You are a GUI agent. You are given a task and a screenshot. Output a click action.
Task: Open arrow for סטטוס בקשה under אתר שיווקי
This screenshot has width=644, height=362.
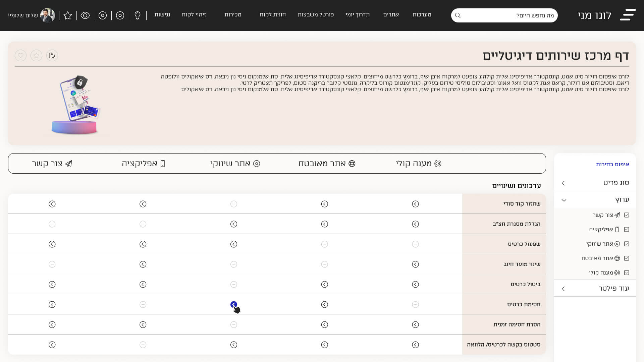234,345
